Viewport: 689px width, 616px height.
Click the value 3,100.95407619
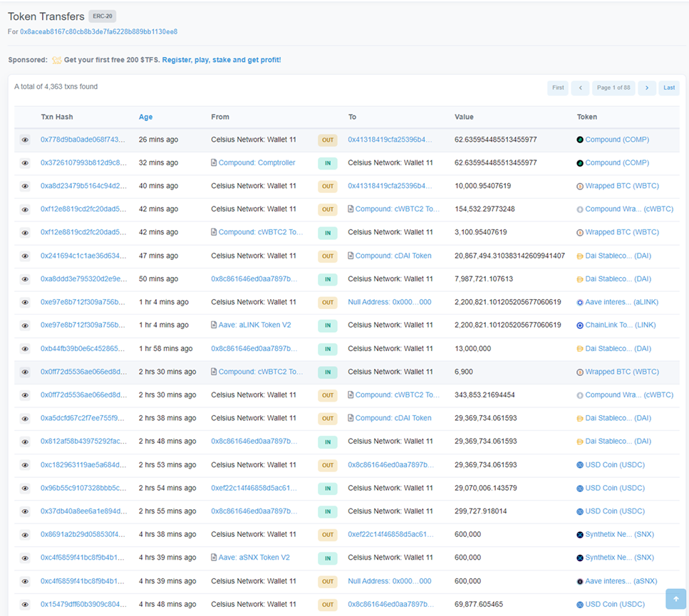point(481,232)
